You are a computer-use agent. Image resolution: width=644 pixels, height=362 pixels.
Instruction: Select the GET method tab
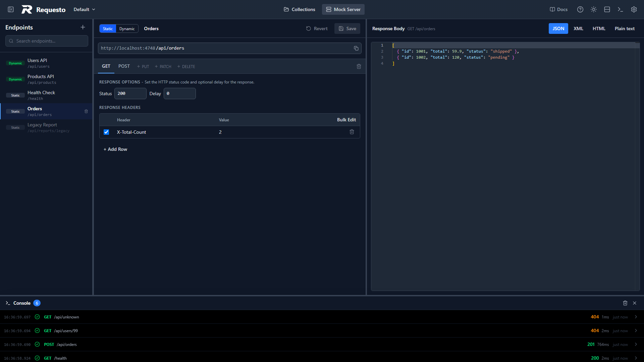[x=106, y=66]
